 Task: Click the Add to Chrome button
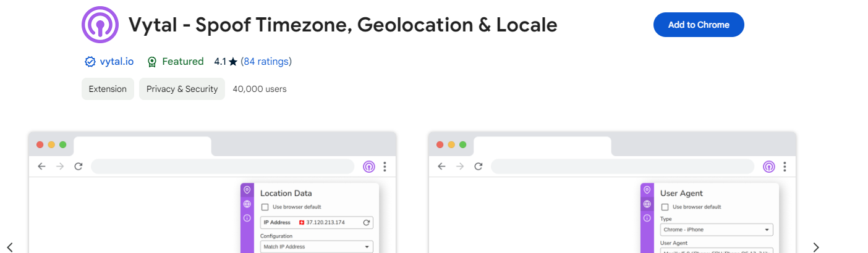pos(699,25)
